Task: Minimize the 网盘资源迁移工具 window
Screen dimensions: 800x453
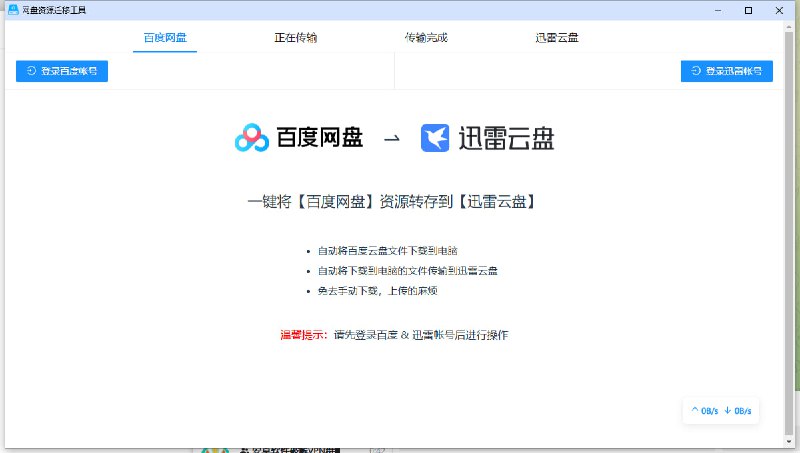Action: [718, 10]
